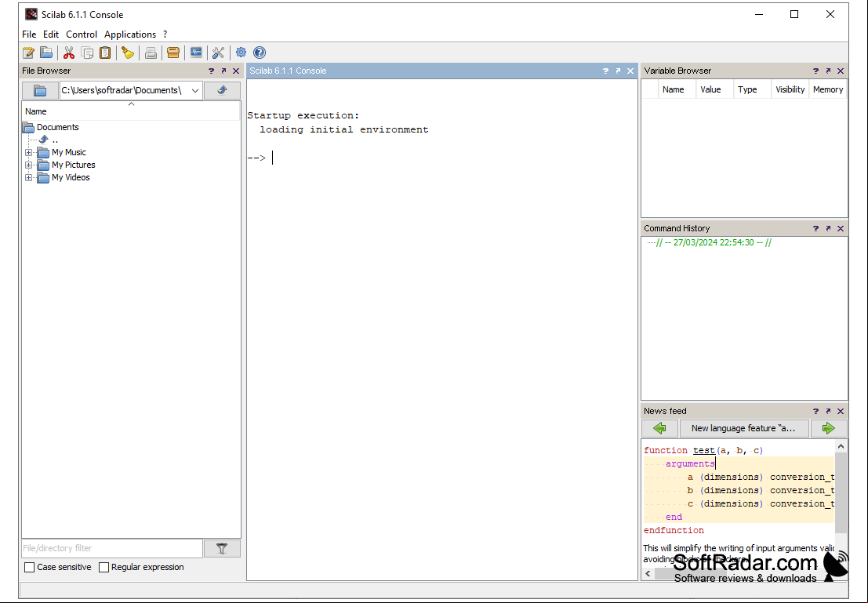The height and width of the screenshot is (603, 868).
Task: Cut selection using the scissors icon
Action: [x=69, y=53]
